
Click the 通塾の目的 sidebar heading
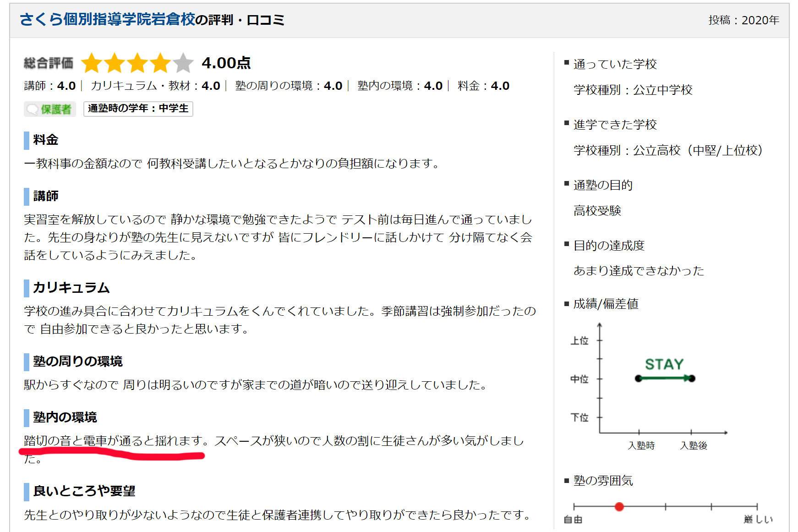[x=603, y=185]
